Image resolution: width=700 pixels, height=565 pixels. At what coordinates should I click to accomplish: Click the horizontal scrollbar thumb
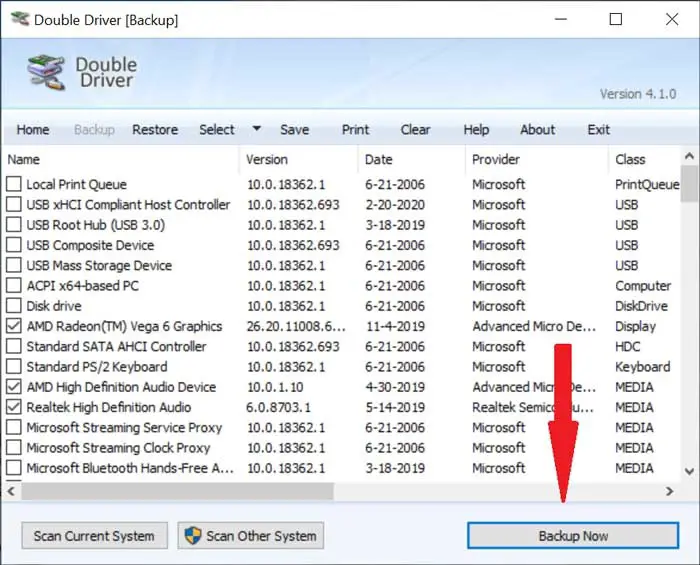click(x=177, y=491)
